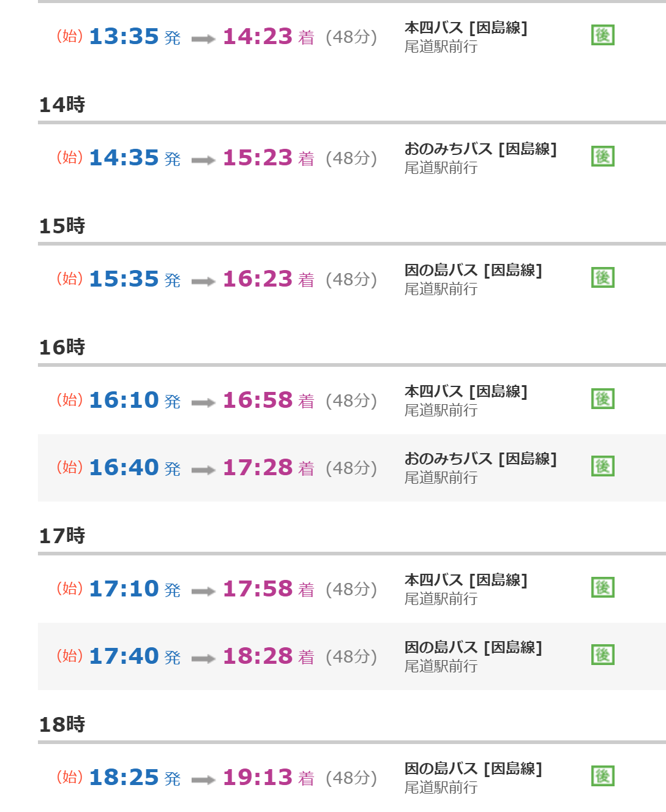Screen dimensions: 666x812
Task: Click green 後 icon for 17:40 departure
Action: [x=602, y=655]
